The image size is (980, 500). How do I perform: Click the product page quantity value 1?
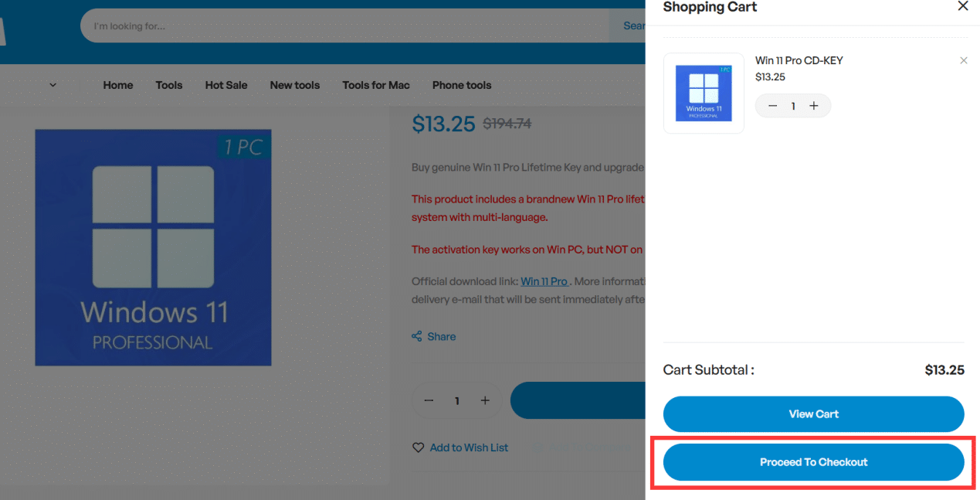pyautogui.click(x=457, y=400)
